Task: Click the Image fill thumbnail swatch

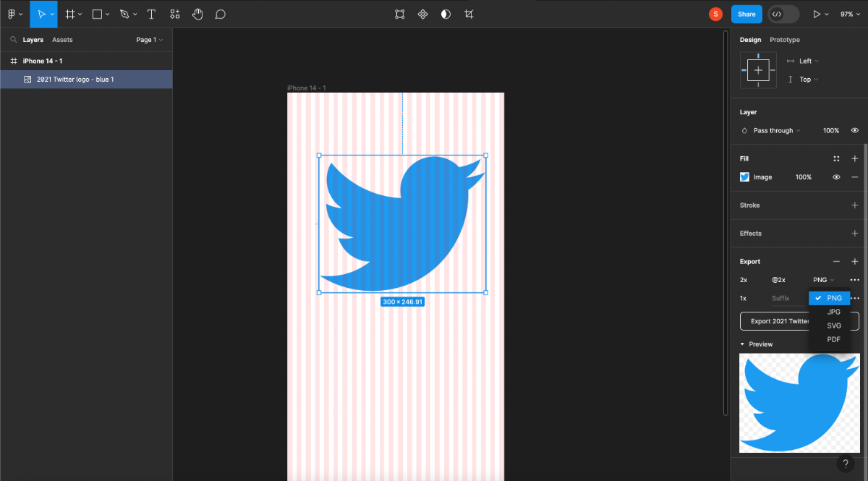Action: [744, 177]
